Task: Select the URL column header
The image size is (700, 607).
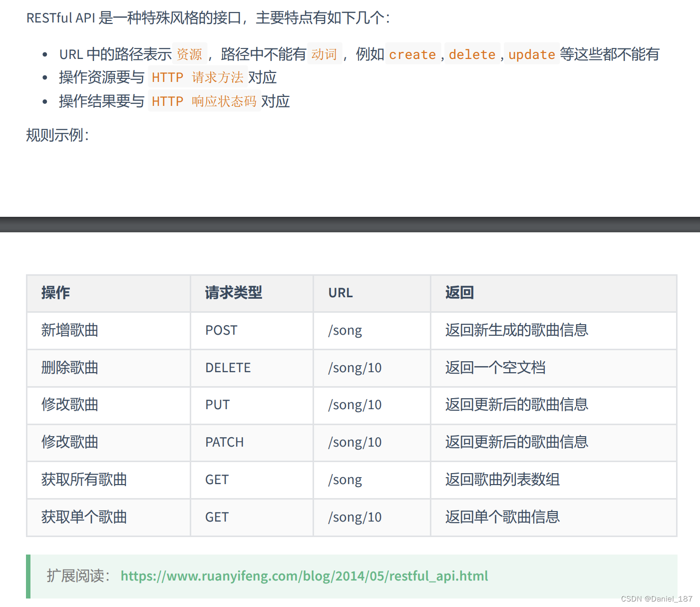Action: [372, 293]
